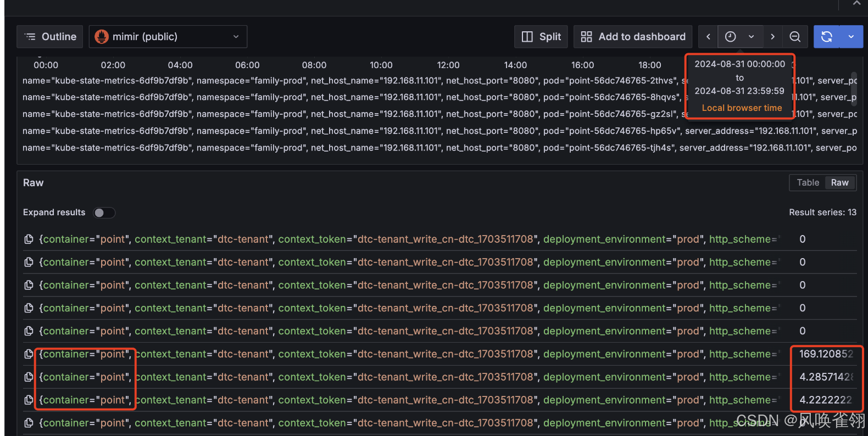Click the 4.2222222 result value
The width and height of the screenshot is (868, 436).
826,400
